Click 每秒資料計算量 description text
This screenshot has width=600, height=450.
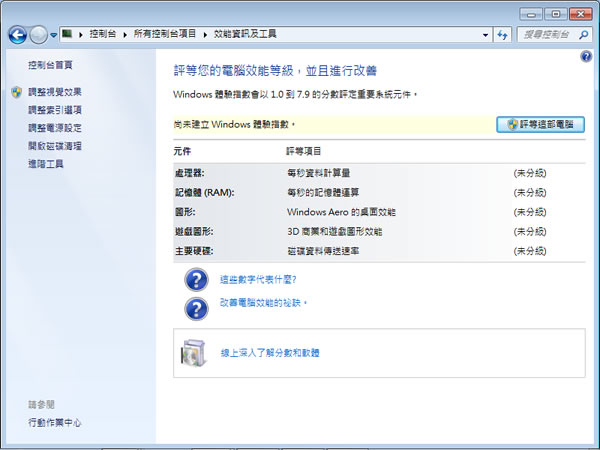(x=318, y=173)
